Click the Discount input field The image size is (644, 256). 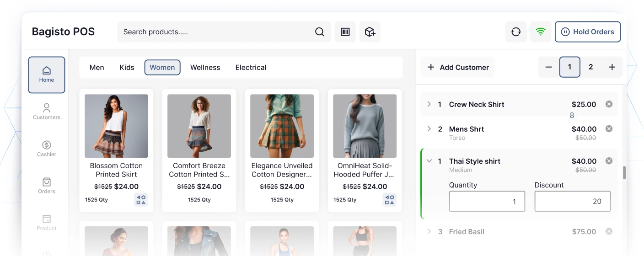(572, 202)
